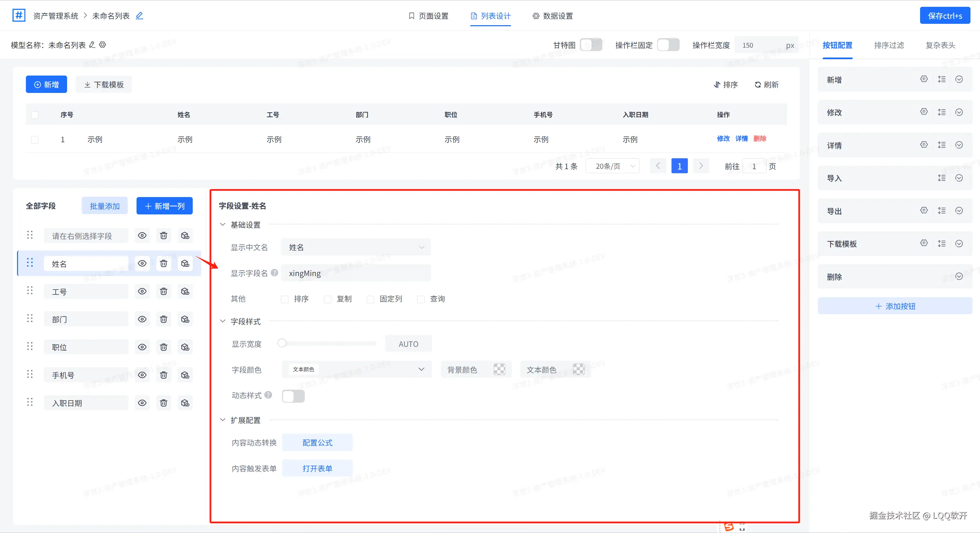Click the list icon on 导出 row
The image size is (980, 533).
point(942,211)
